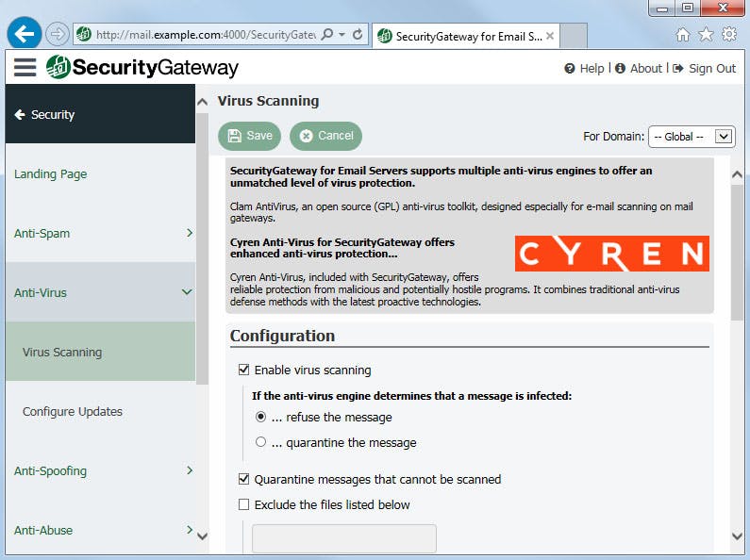Click the browser forward arrow button
Screen dimensions: 750x560
[x=57, y=34]
